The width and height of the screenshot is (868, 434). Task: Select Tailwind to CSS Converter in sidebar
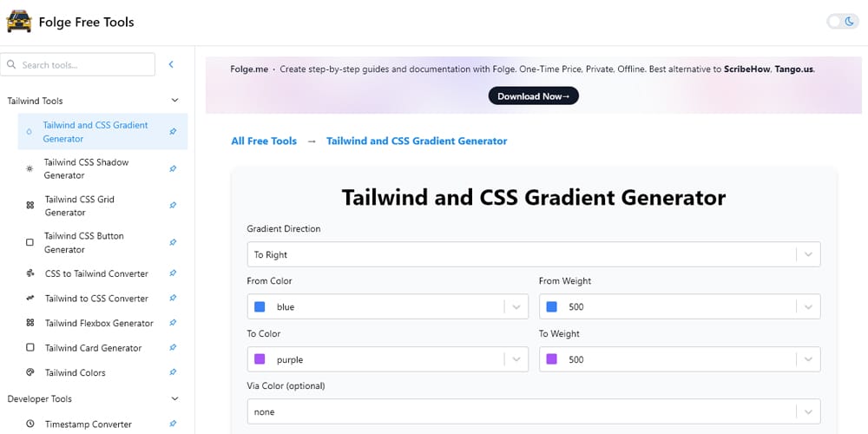click(x=96, y=299)
